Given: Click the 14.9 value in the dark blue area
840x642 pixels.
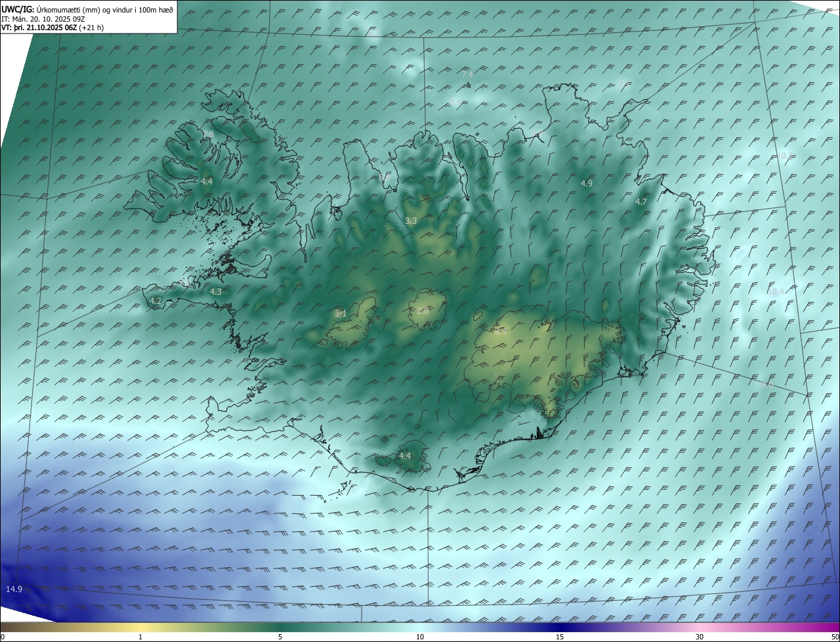Looking at the screenshot, I should click(14, 589).
